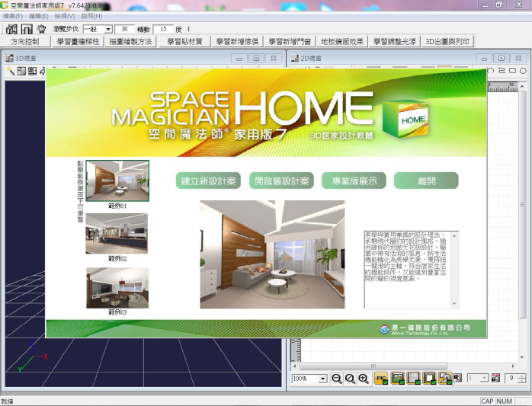Click the 學習畫牆樑柱 tutorial button
Screen dimensions: 532x406
click(78, 41)
